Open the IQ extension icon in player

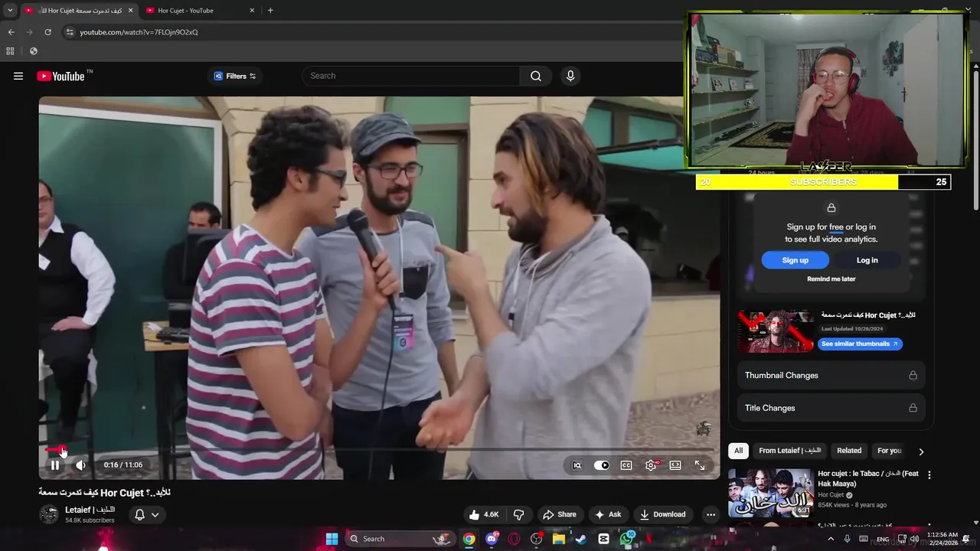[577, 465]
